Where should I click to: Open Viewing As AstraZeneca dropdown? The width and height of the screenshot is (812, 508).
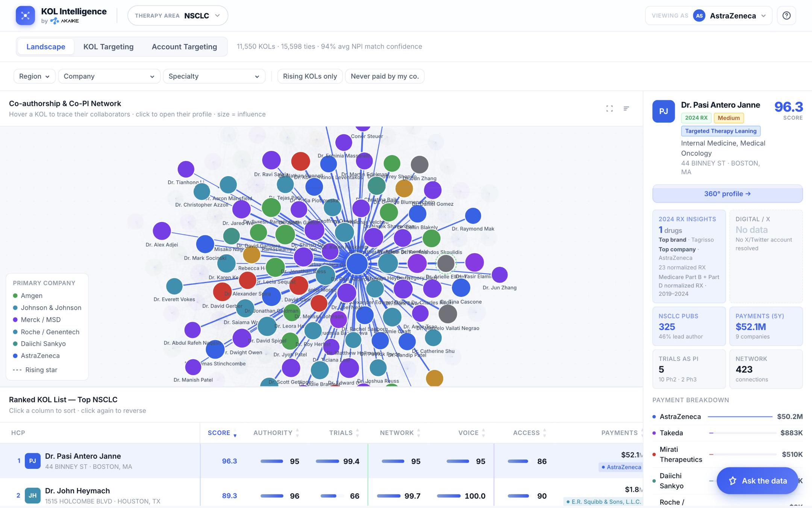tap(709, 15)
